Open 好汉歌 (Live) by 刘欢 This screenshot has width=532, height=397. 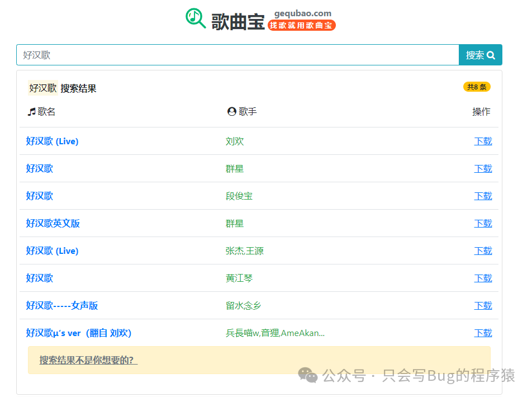click(53, 141)
